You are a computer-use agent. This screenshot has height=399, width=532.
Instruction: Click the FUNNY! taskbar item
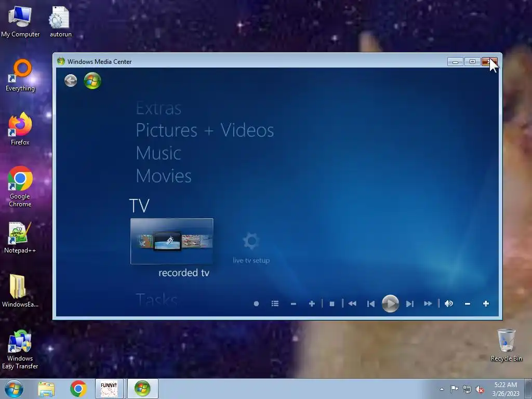point(109,389)
